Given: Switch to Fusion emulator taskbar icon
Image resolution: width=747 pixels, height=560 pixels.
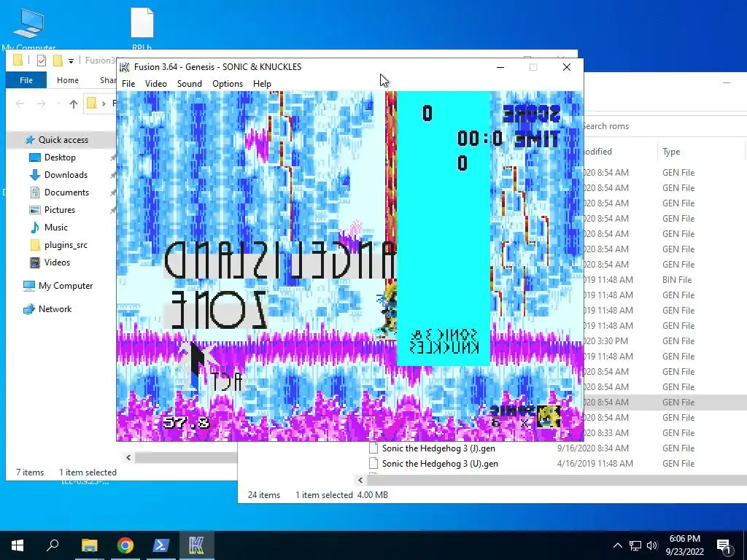Looking at the screenshot, I should [x=196, y=545].
